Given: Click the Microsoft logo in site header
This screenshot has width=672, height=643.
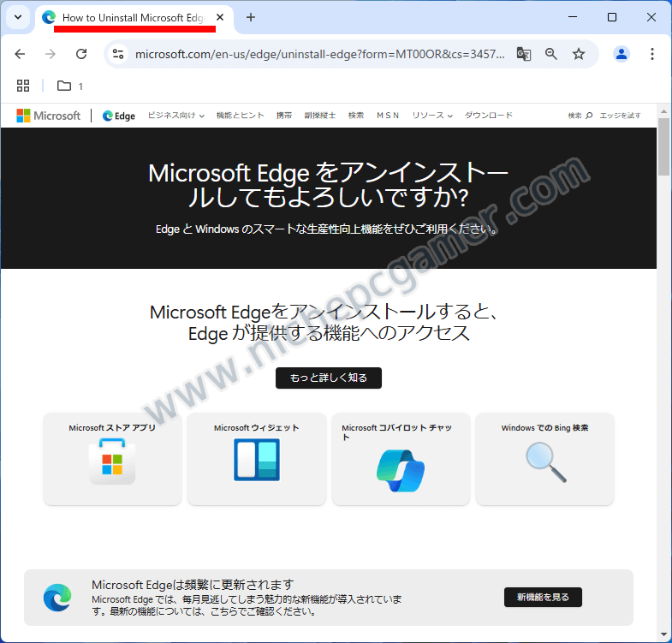Looking at the screenshot, I should point(49,116).
